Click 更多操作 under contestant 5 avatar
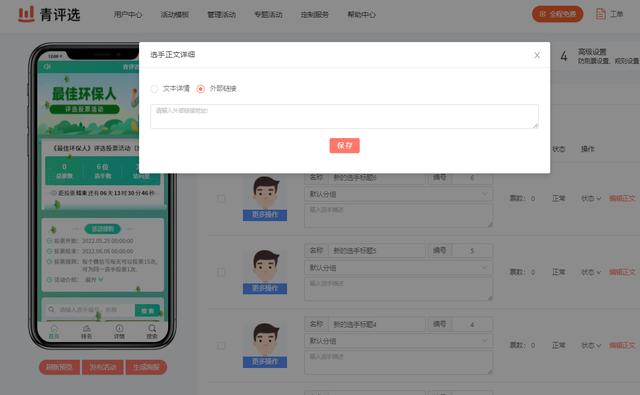 265,288
